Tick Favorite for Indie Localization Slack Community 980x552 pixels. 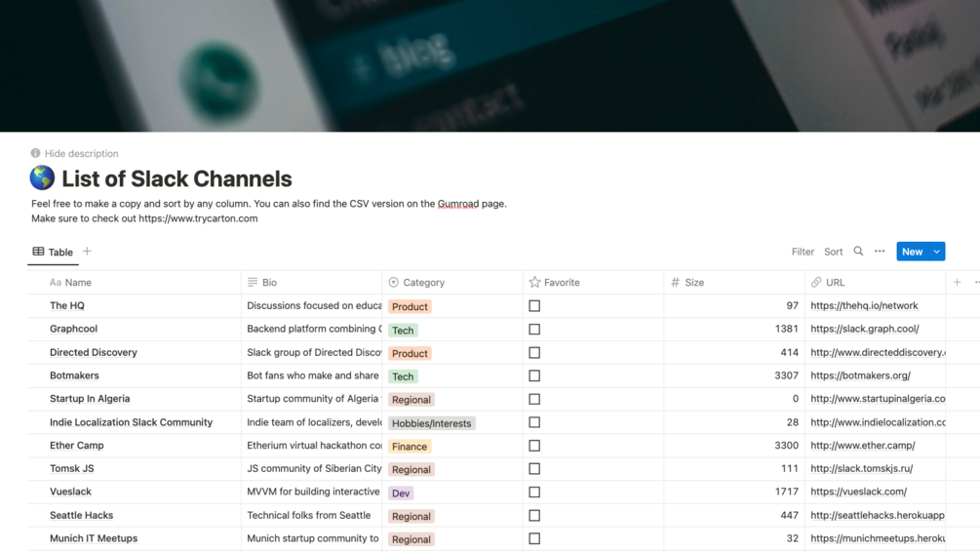tap(534, 422)
